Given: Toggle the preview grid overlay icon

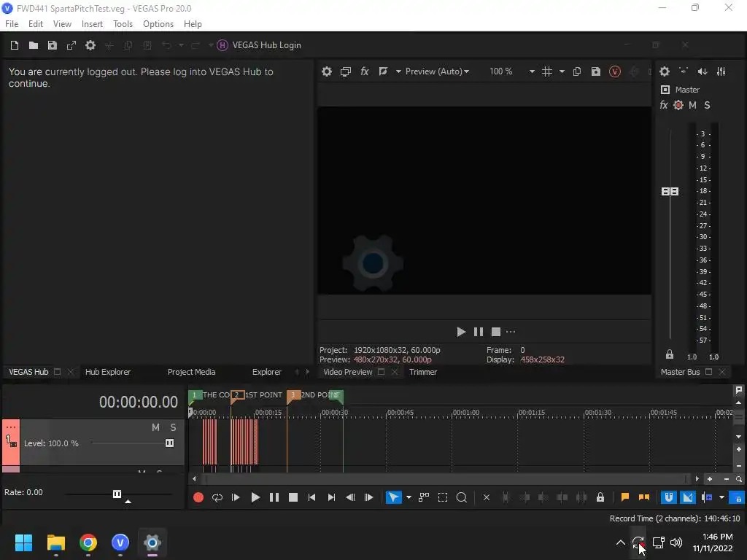Looking at the screenshot, I should point(547,71).
